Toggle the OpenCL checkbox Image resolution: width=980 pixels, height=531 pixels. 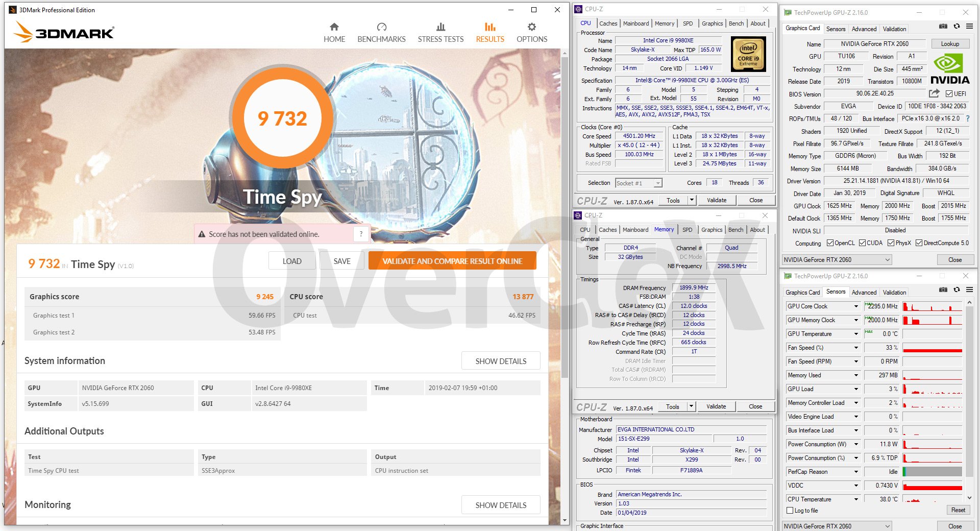tap(830, 243)
